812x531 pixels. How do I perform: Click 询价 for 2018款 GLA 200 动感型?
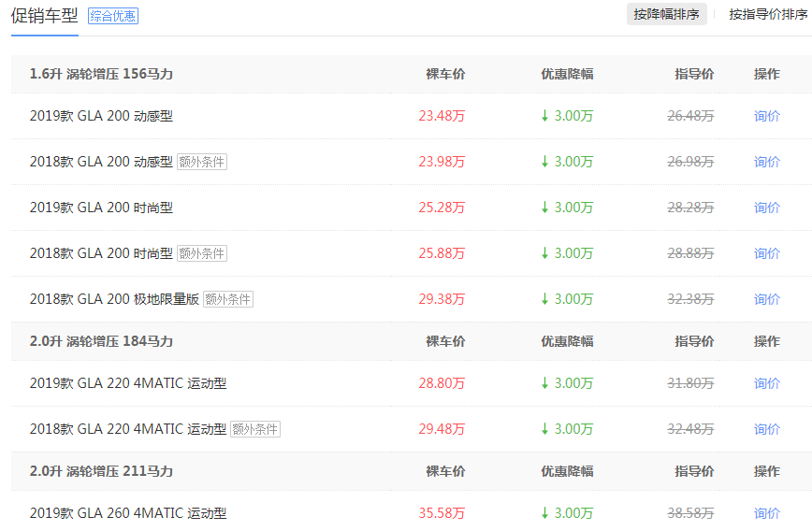point(767,162)
